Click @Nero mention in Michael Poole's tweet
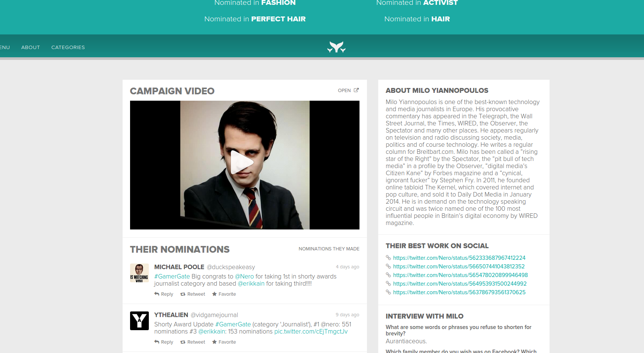This screenshot has width=644, height=353. click(x=244, y=276)
